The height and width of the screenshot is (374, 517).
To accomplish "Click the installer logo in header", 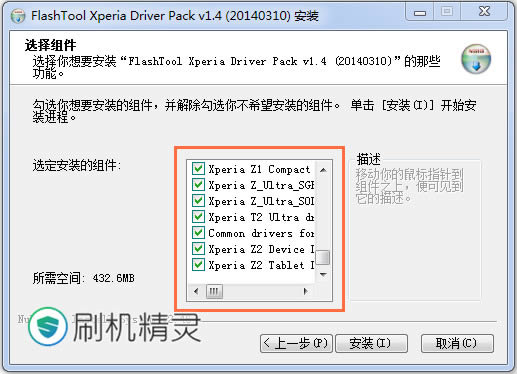I will pyautogui.click(x=476, y=59).
